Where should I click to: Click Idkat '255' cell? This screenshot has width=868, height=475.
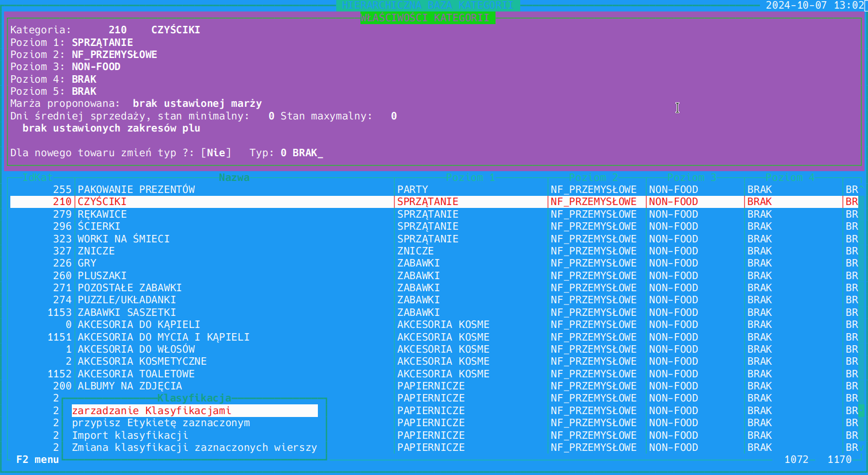(62, 190)
